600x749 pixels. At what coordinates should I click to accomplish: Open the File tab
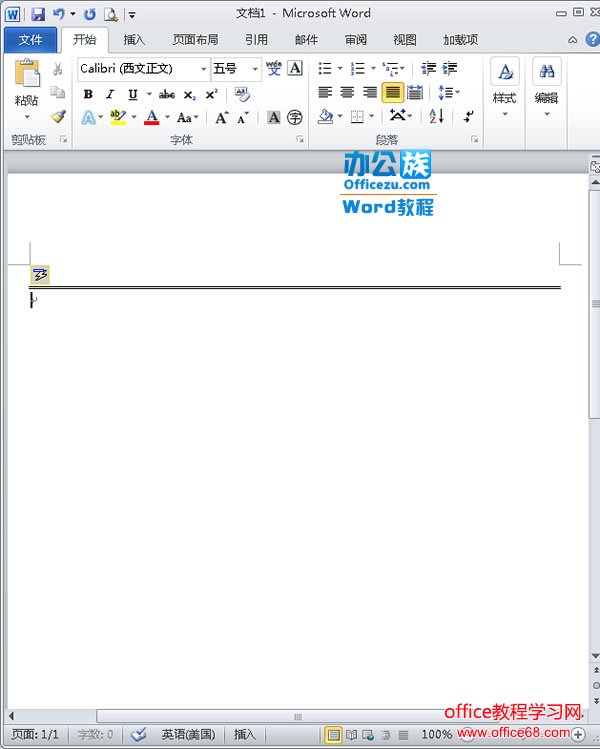(x=30, y=40)
